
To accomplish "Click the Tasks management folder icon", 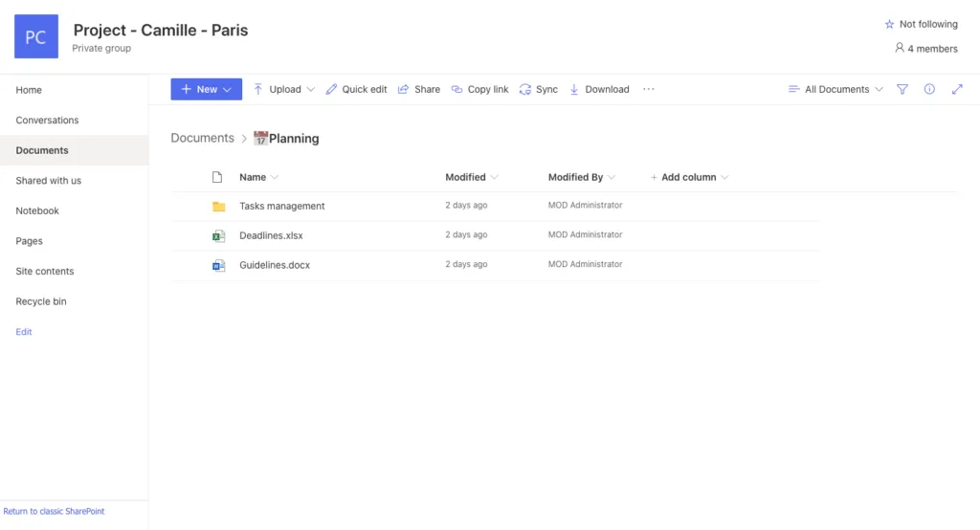I will (219, 207).
